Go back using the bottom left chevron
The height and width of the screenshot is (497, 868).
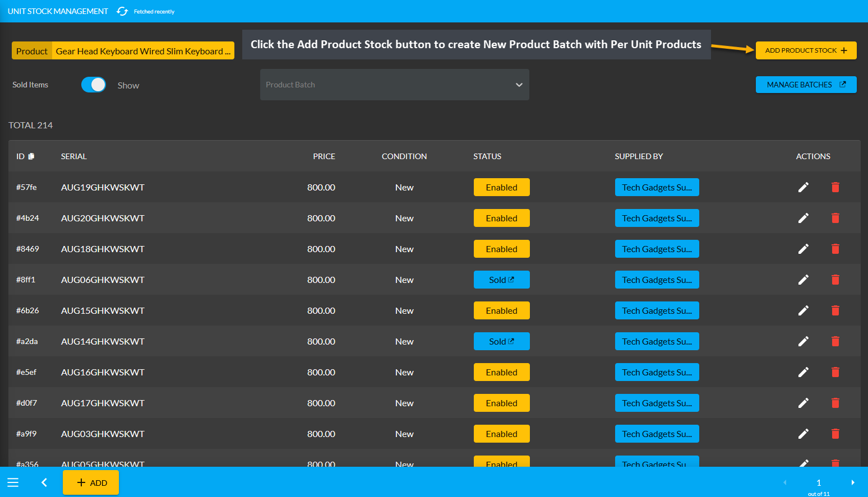(x=44, y=482)
